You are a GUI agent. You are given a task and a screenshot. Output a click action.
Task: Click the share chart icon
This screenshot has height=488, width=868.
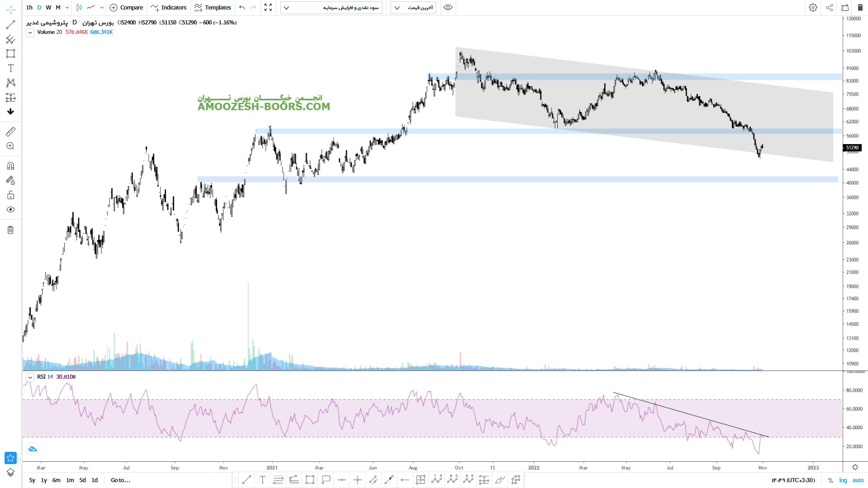[x=830, y=8]
